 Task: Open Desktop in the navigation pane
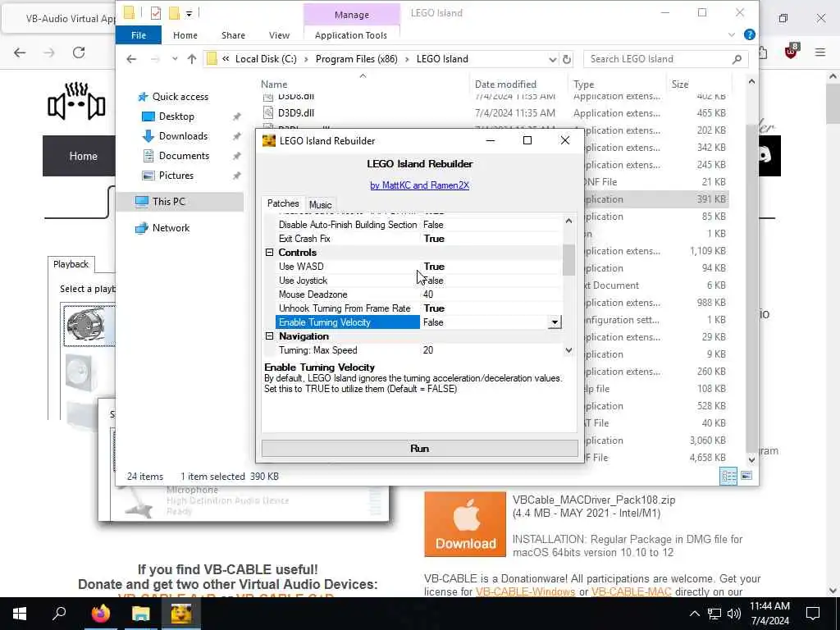(176, 116)
